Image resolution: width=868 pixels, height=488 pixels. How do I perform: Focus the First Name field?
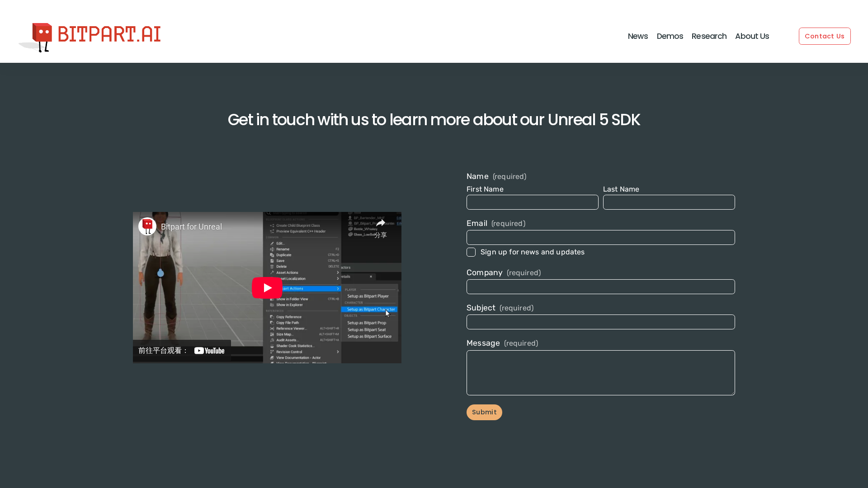point(532,202)
